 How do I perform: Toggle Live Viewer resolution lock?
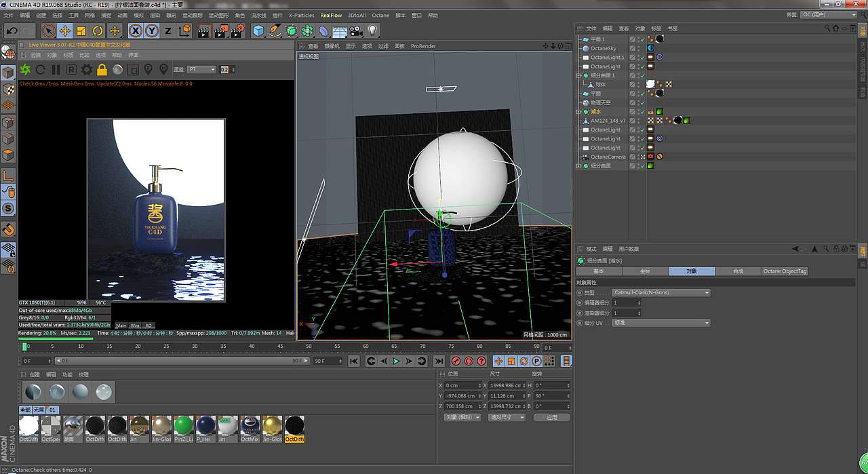102,69
